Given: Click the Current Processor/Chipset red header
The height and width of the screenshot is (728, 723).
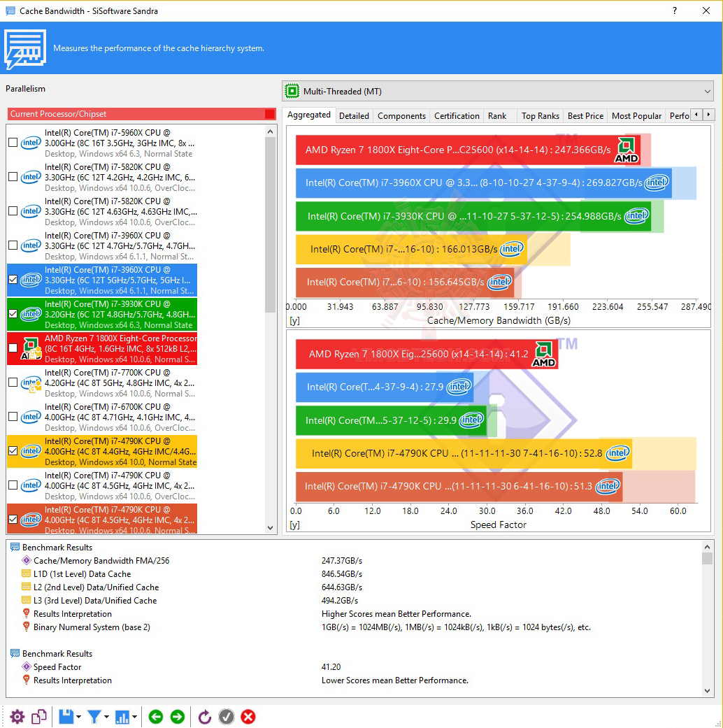Looking at the screenshot, I should pos(142,114).
